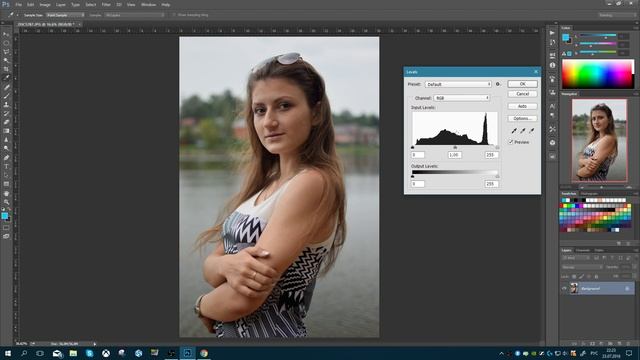Click the white output level value field
The height and width of the screenshot is (360, 640).
pyautogui.click(x=491, y=184)
